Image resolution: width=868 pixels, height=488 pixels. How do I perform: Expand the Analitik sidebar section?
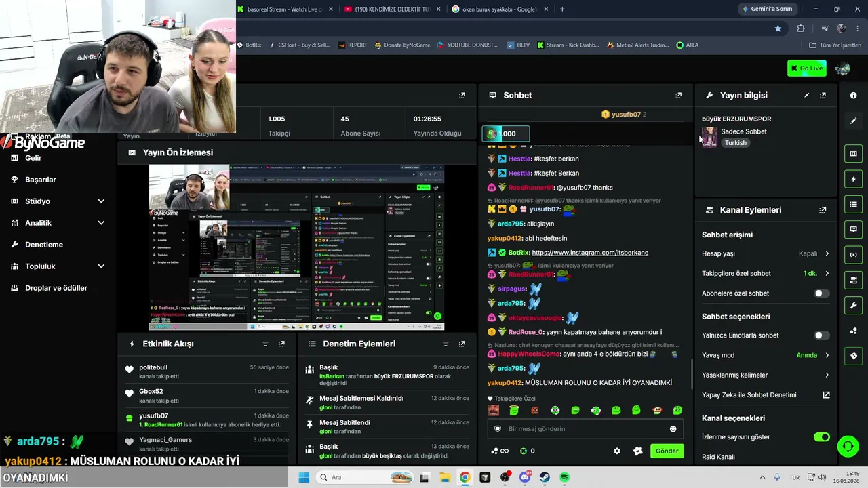coord(58,223)
